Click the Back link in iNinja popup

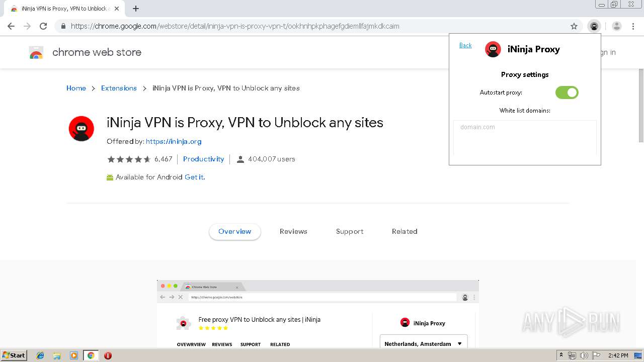[x=465, y=45]
